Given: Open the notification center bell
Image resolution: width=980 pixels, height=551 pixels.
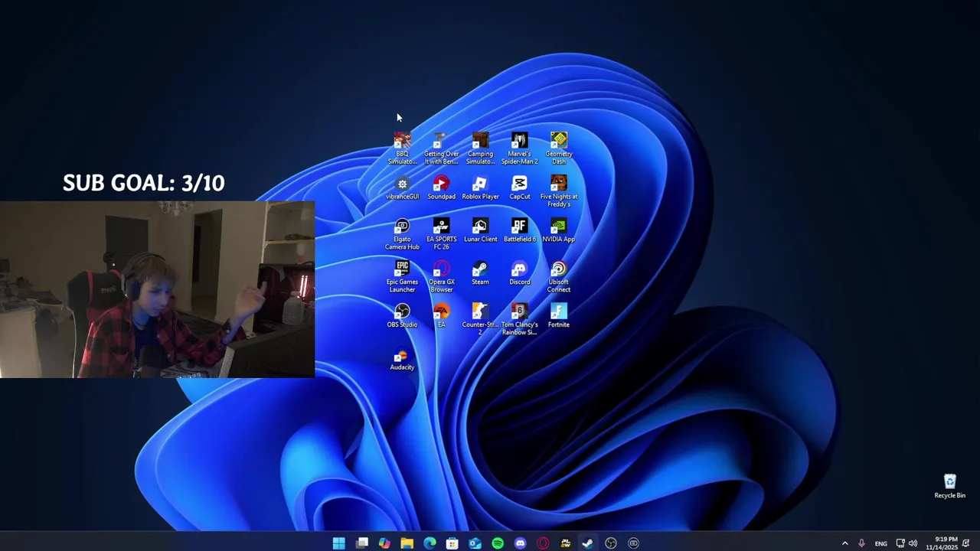Looking at the screenshot, I should 966,543.
